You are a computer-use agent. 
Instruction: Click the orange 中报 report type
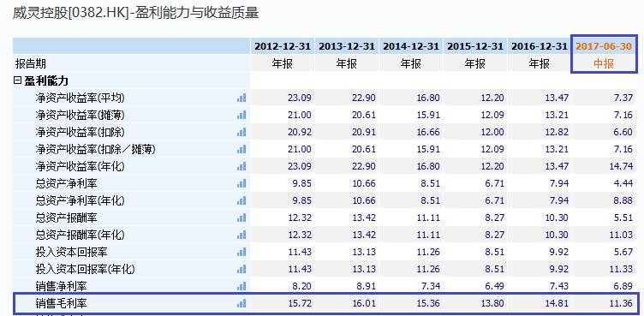coord(604,63)
